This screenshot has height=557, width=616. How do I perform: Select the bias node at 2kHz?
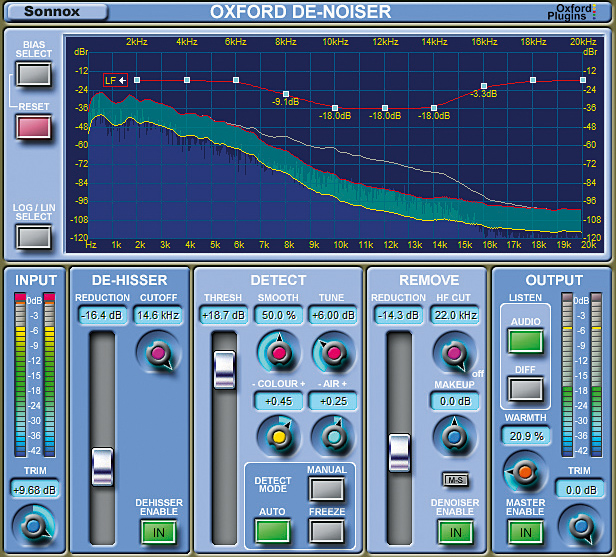point(137,80)
